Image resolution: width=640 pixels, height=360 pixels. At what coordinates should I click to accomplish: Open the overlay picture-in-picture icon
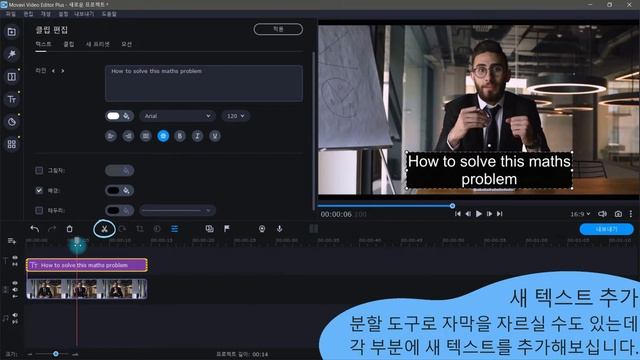209,229
